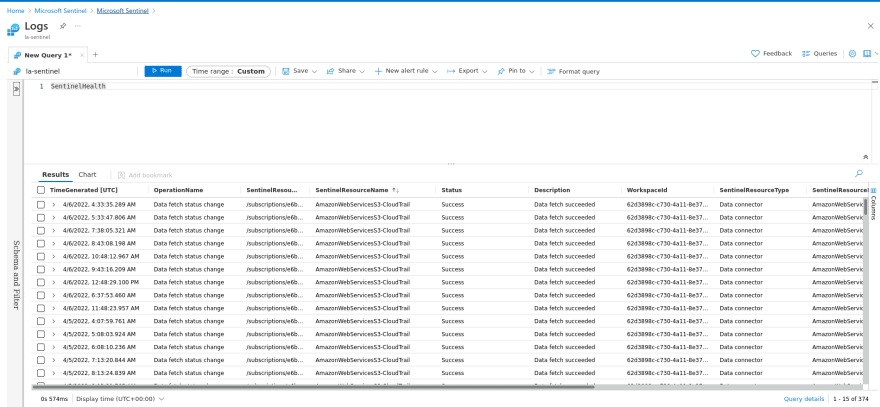This screenshot has height=407, width=880.
Task: Click the Export arrow icon
Action: click(x=451, y=71)
